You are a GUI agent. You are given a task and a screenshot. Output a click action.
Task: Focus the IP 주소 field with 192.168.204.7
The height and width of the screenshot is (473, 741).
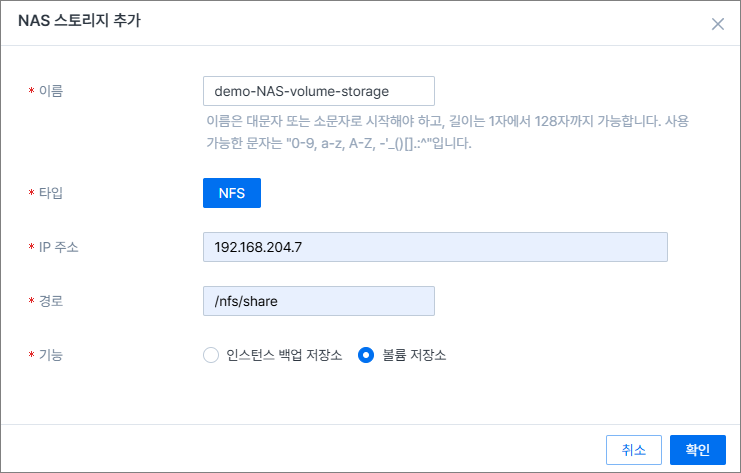tap(434, 247)
